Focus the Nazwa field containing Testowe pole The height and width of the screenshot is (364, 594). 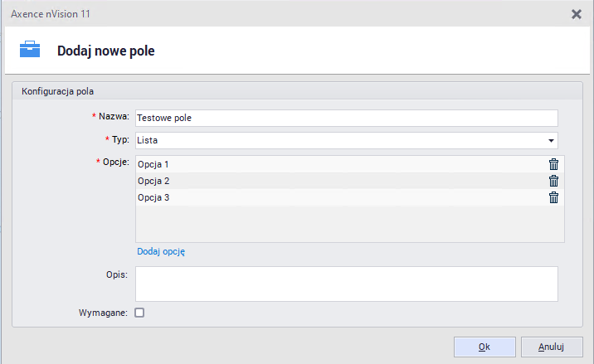345,118
